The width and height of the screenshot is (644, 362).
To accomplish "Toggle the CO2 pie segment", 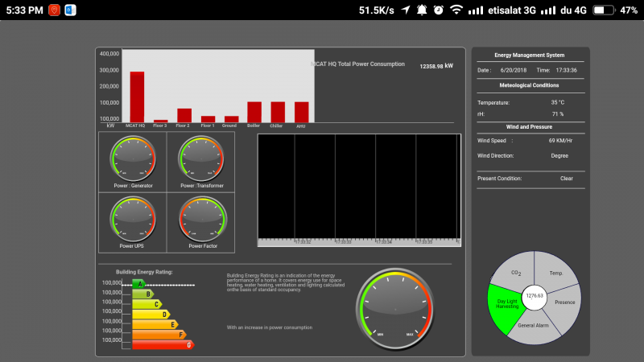I will click(x=514, y=271).
